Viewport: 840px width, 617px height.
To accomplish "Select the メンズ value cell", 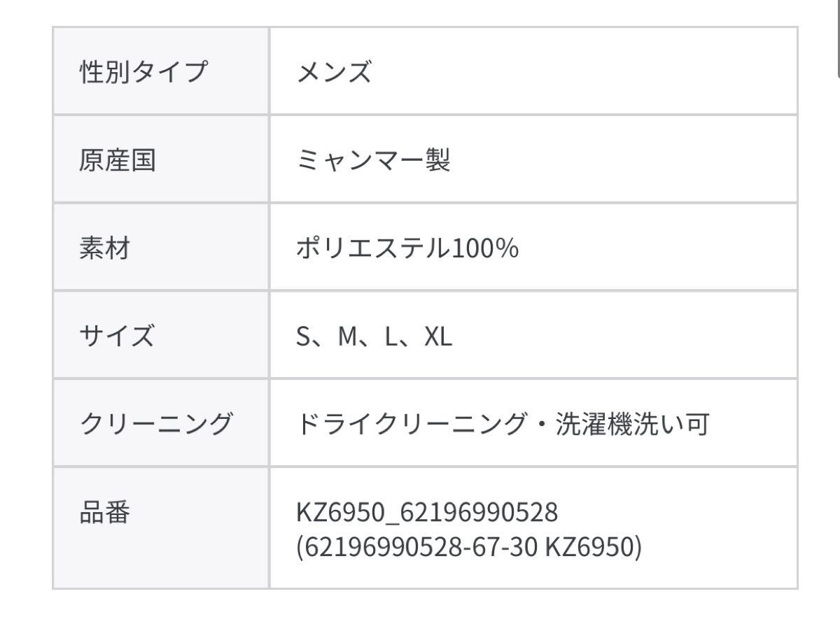I will tap(333, 72).
